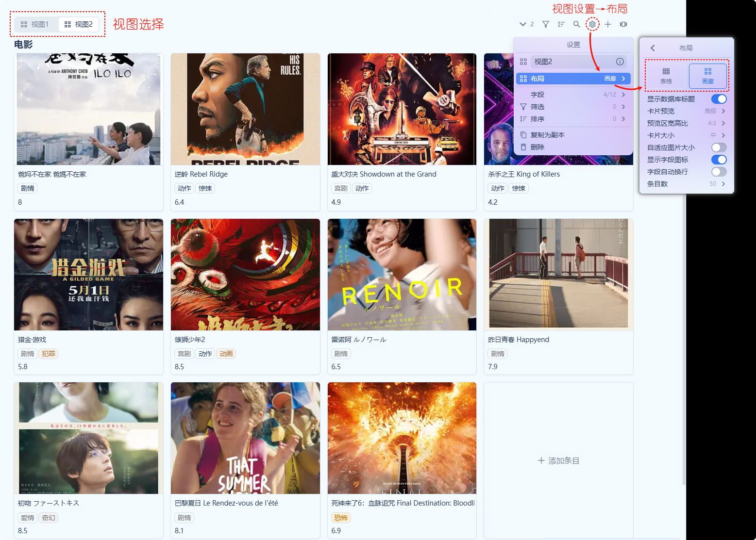Open the 排序 settings row
This screenshot has height=540, width=756.
(573, 119)
